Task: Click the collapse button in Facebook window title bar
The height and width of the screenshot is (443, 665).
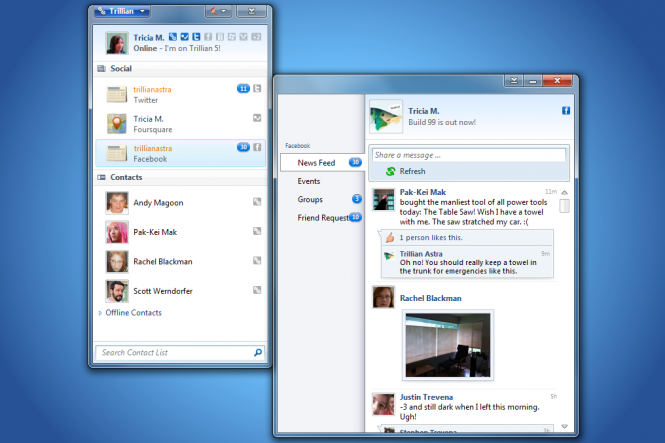Action: tap(514, 80)
